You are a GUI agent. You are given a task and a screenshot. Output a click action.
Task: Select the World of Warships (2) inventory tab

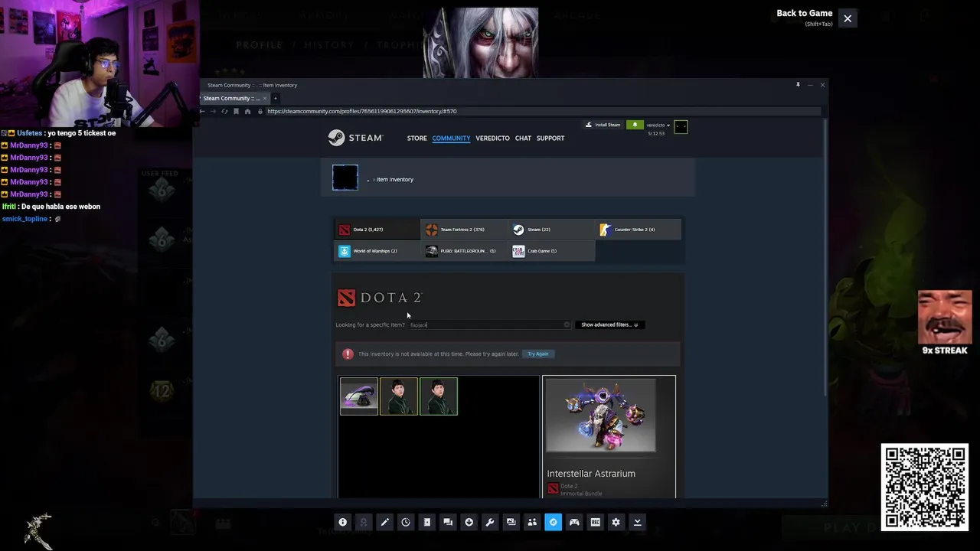(377, 251)
